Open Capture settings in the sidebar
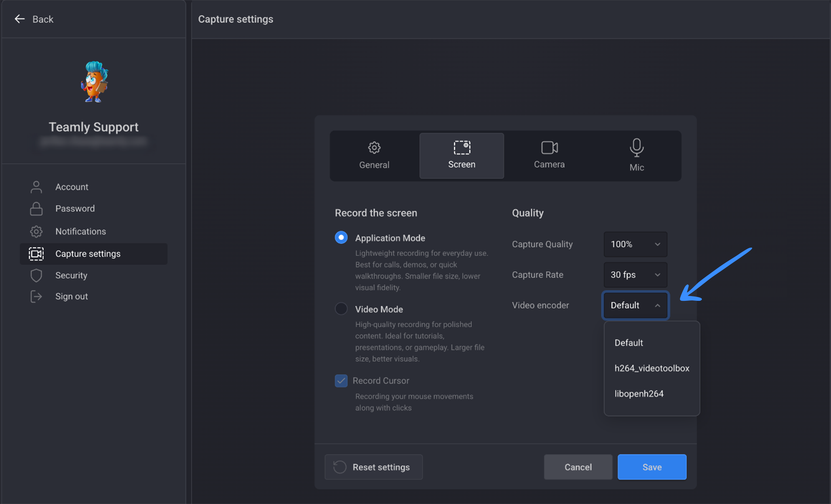The height and width of the screenshot is (504, 831). [x=93, y=254]
